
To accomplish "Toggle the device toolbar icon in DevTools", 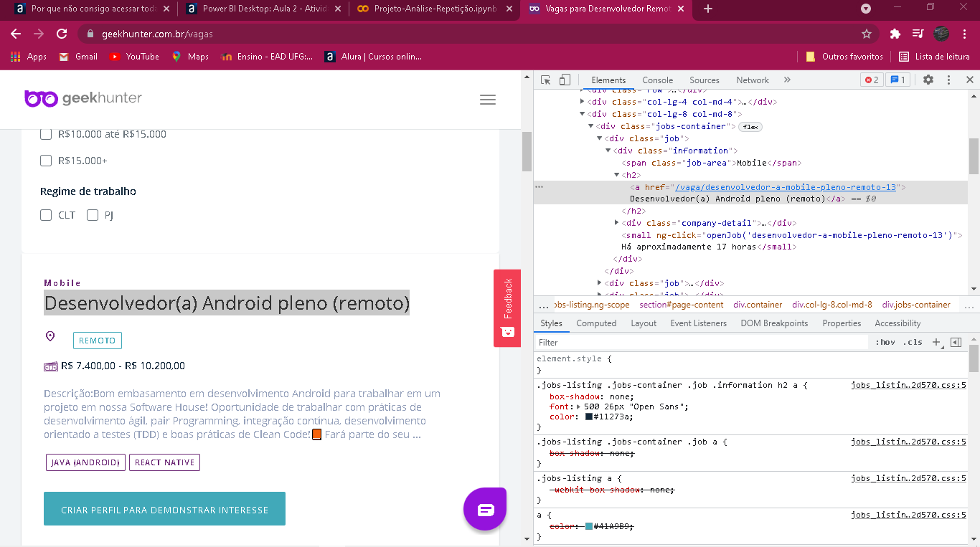I will (x=565, y=80).
